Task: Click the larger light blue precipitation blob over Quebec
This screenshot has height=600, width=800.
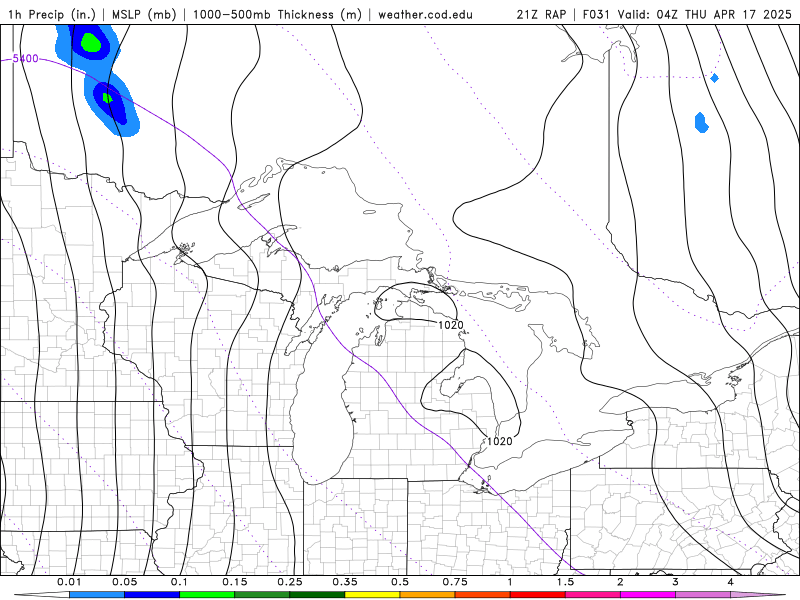Action: pyautogui.click(x=702, y=122)
